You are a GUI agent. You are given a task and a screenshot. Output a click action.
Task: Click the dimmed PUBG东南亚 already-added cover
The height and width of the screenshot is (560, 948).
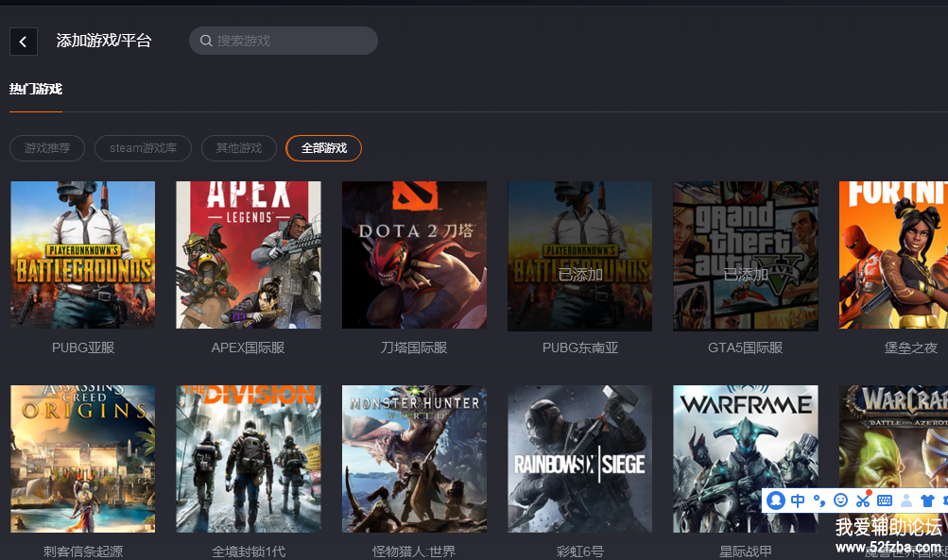pos(579,256)
